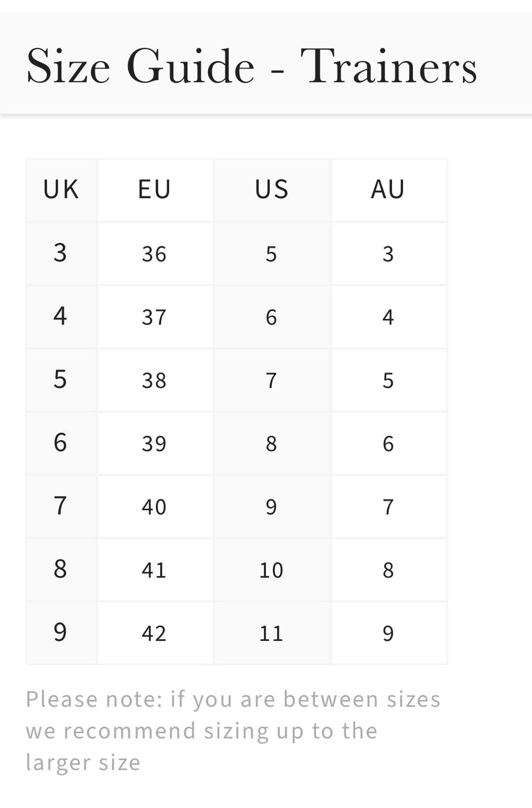Click US size 10 cell
The image size is (532, 808).
click(272, 570)
